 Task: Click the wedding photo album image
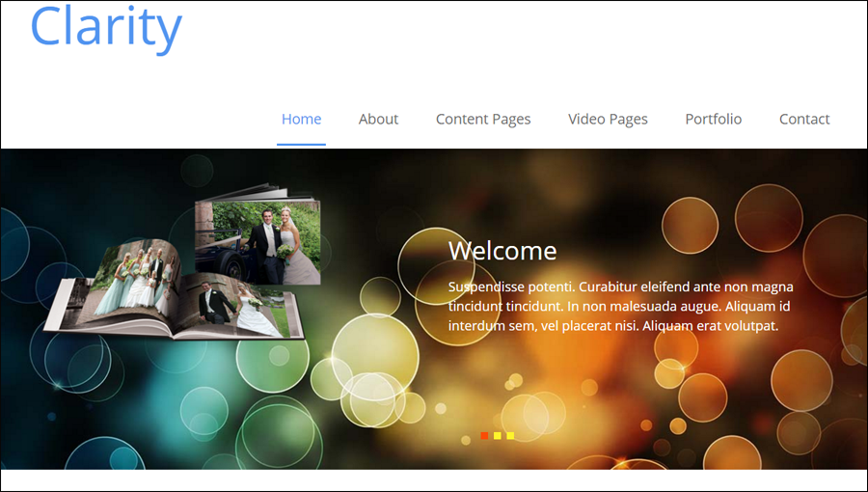pyautogui.click(x=182, y=261)
